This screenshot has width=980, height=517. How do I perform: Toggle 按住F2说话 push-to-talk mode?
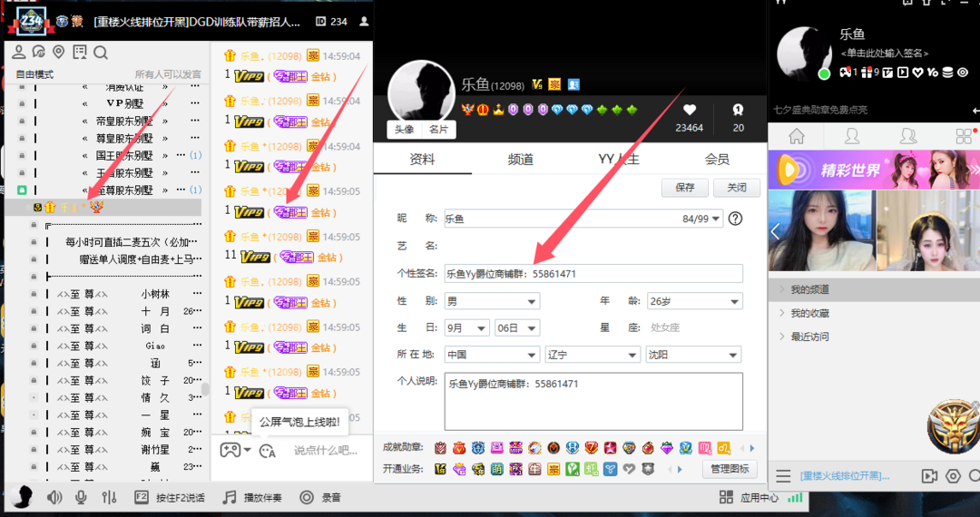168,497
